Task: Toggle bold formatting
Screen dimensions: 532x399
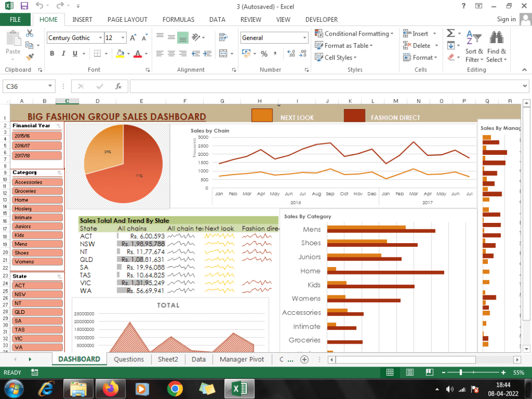Action: [52, 54]
